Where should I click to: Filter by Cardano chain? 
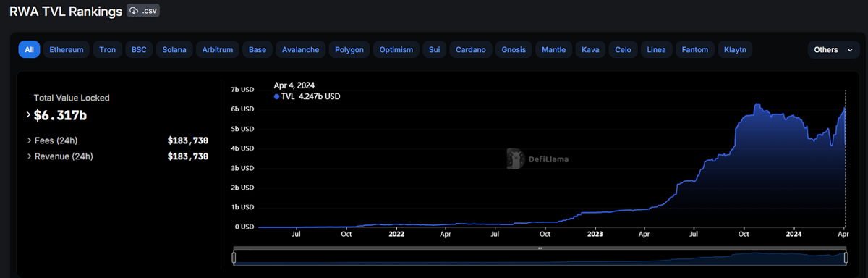tap(471, 50)
